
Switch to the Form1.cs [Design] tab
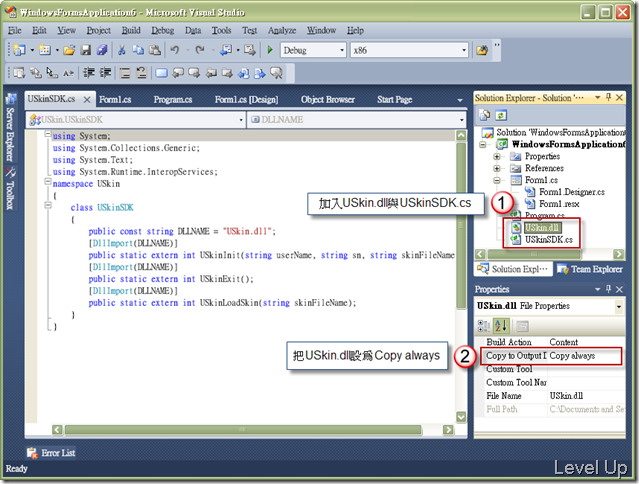[247, 100]
